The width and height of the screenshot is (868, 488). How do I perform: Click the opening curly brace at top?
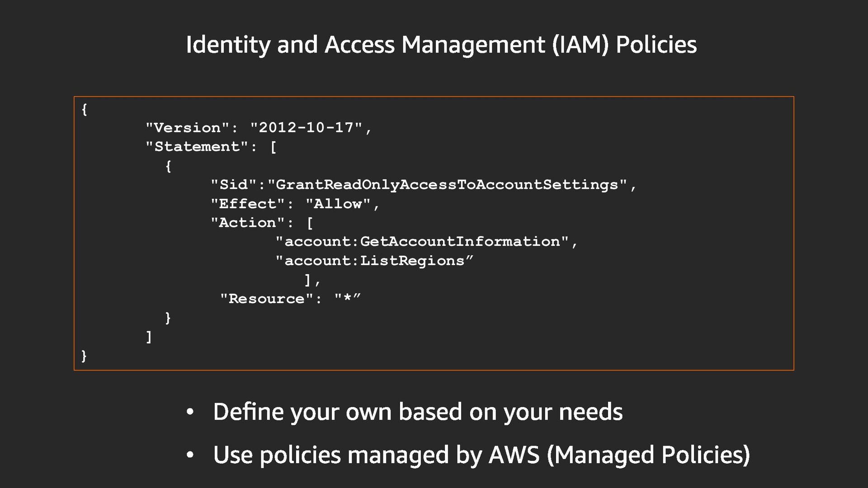click(x=84, y=109)
